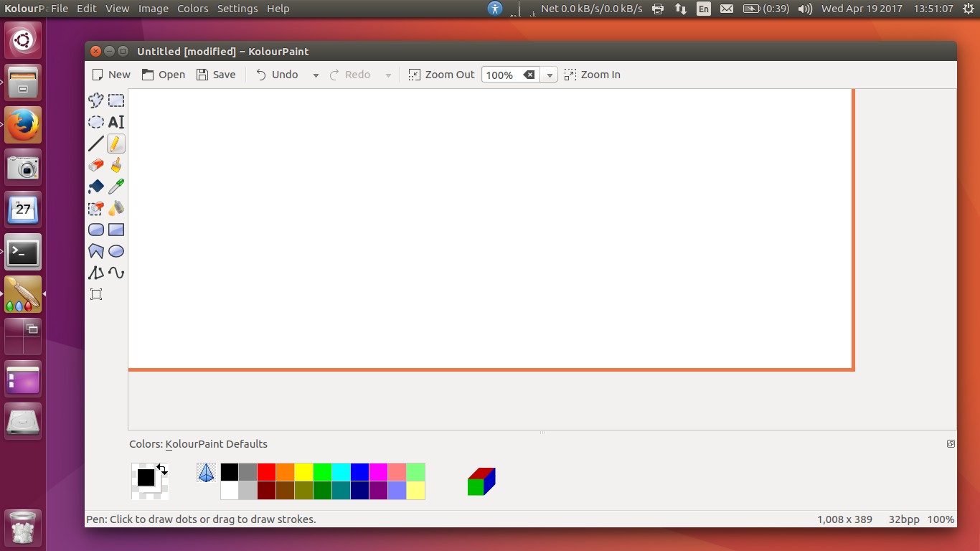Open the Image menu
This screenshot has height=551, width=980.
[x=153, y=9]
